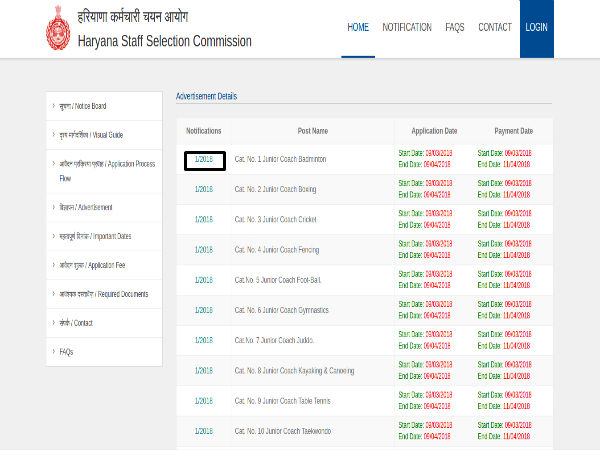600x450 pixels.
Task: Click the blue LOGIN button
Action: pyautogui.click(x=536, y=29)
